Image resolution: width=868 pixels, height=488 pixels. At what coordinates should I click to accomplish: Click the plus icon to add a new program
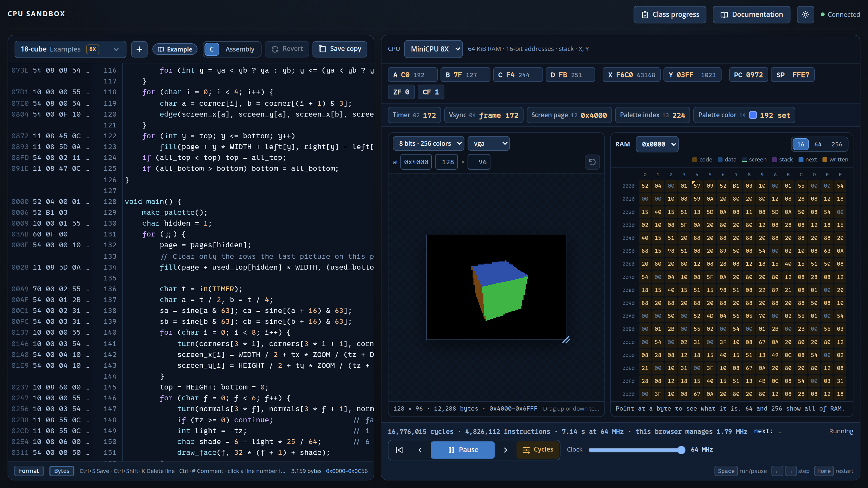click(x=139, y=49)
